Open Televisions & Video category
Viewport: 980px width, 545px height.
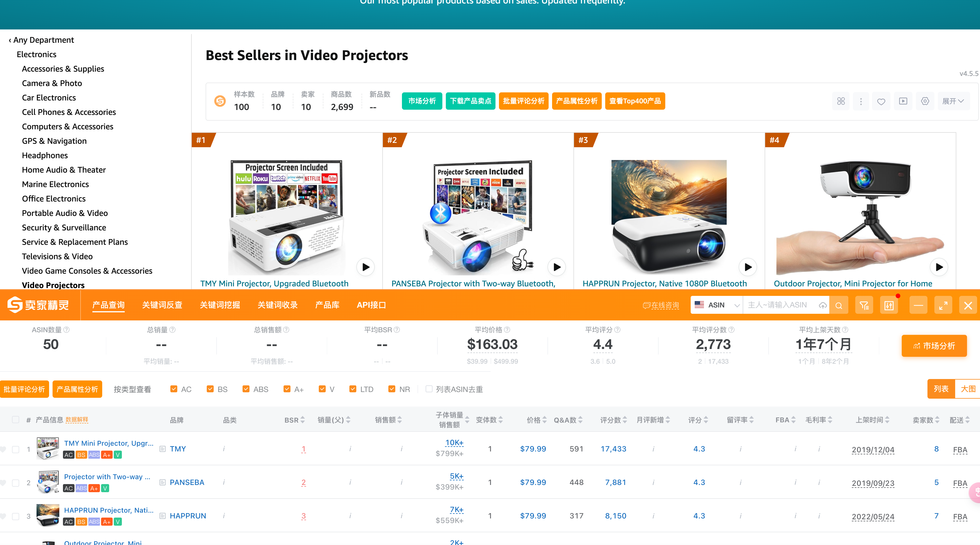tap(57, 256)
